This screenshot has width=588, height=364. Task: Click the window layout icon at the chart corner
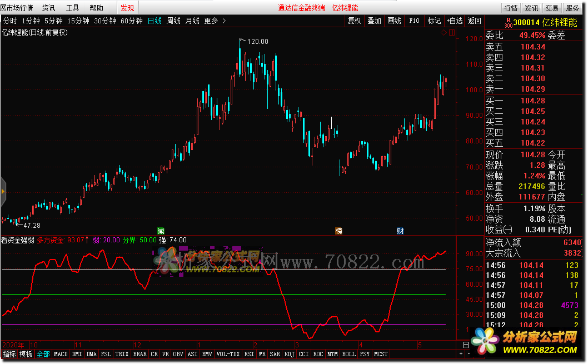coord(452,33)
